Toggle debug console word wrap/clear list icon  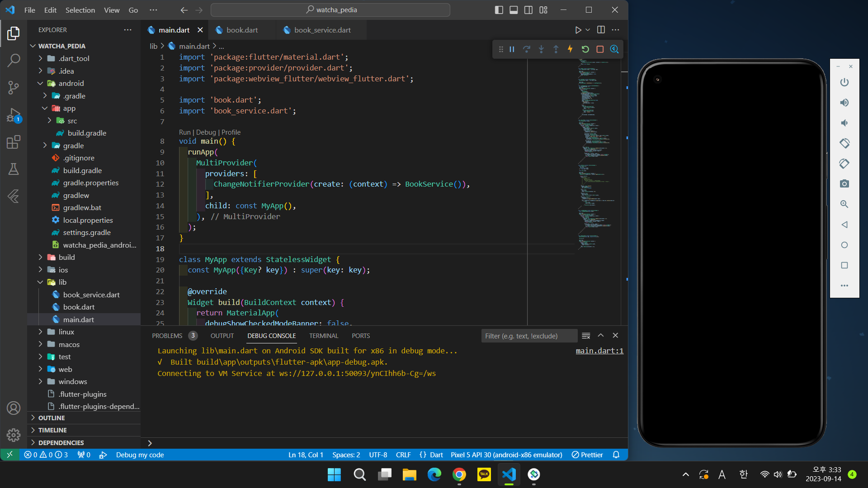pos(586,336)
